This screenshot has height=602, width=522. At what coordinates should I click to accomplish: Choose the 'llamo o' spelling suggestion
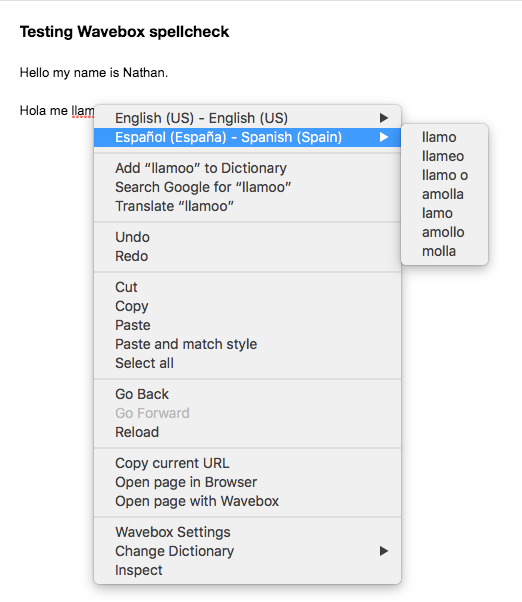click(444, 175)
